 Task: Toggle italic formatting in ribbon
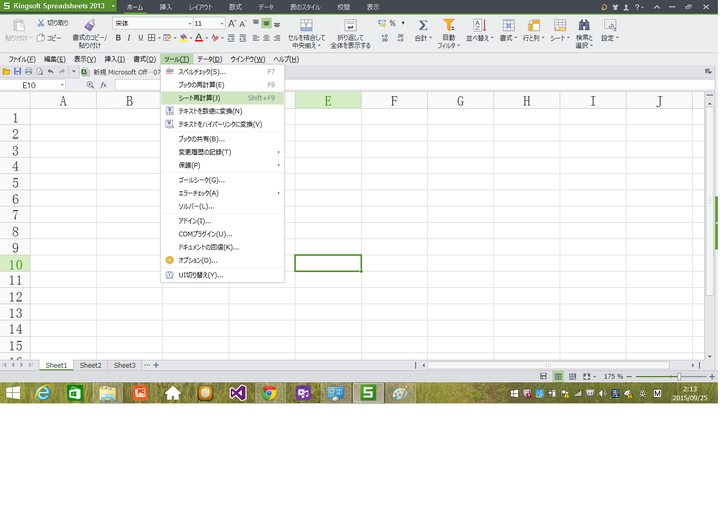pos(129,38)
